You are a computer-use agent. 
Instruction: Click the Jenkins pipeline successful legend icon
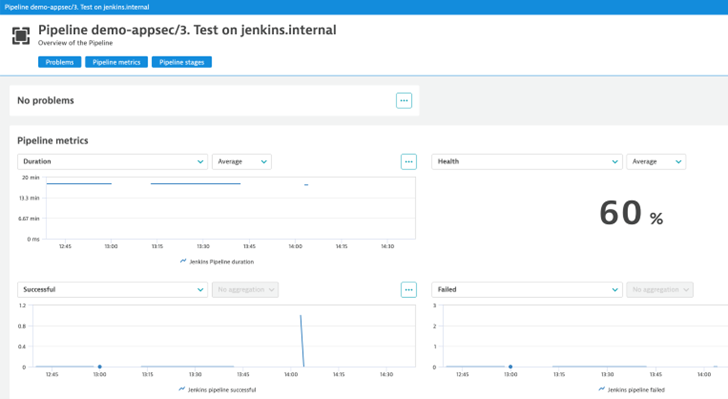point(182,389)
